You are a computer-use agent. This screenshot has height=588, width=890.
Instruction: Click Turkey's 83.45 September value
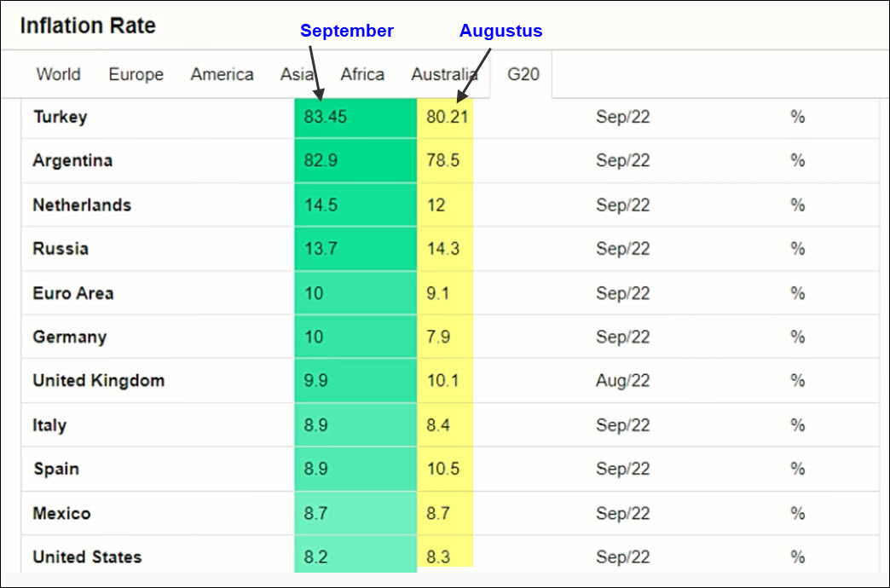point(326,117)
